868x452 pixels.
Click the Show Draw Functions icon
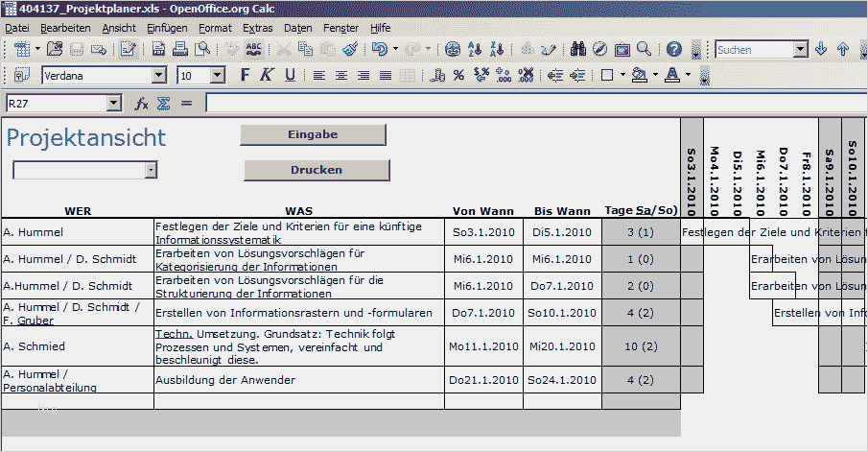pyautogui.click(x=548, y=49)
